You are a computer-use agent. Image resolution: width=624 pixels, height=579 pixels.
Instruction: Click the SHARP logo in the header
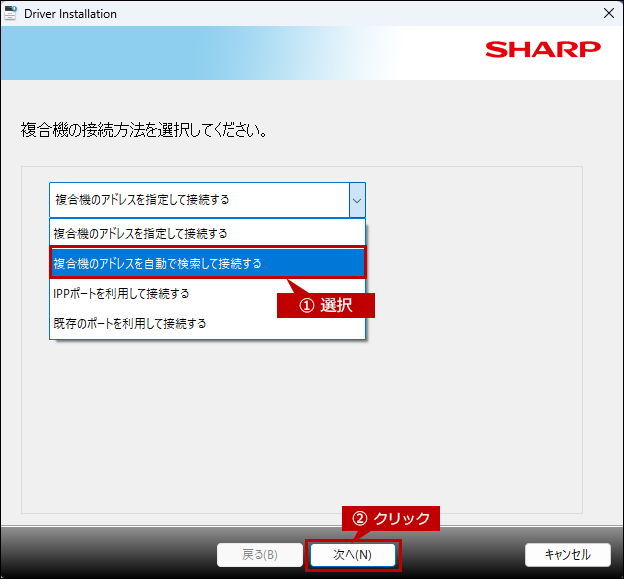tap(543, 50)
